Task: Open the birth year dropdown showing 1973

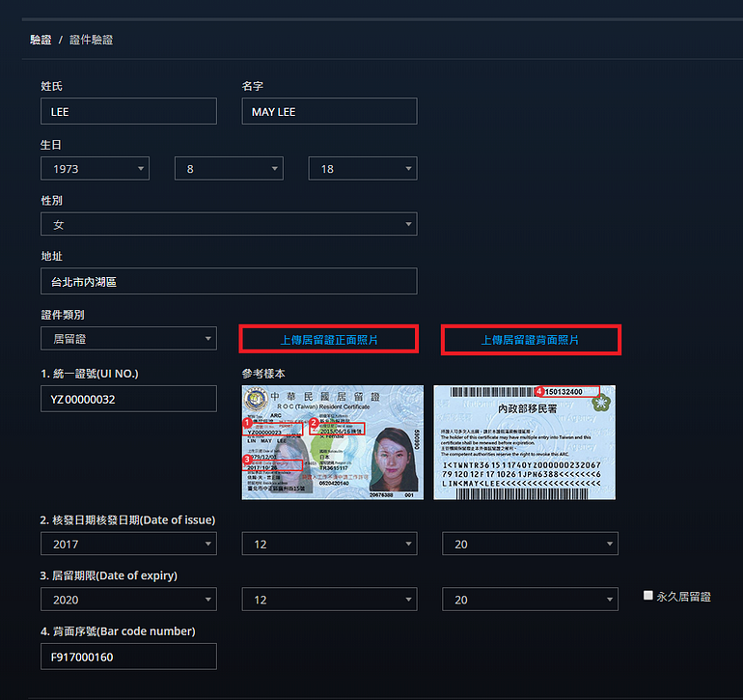Action: pyautogui.click(x=95, y=169)
